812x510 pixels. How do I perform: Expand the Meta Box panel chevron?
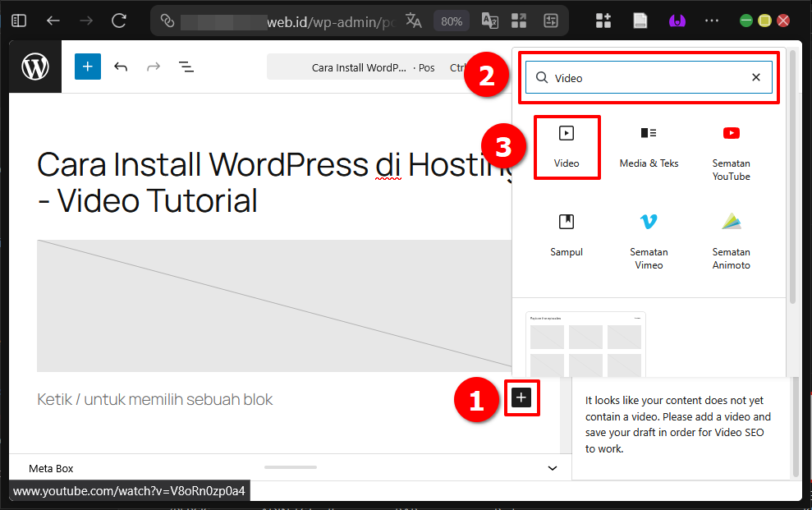552,467
